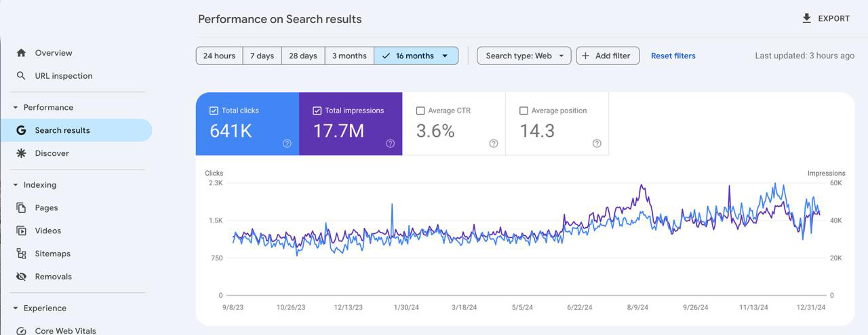868x335 pixels.
Task: Expand the 16 months date range dropdown
Action: click(x=445, y=56)
